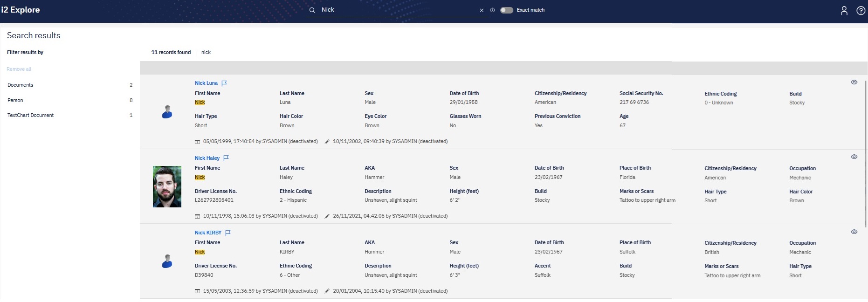Click the Nick KIRBY person avatar icon
868x302 pixels.
coord(167,261)
